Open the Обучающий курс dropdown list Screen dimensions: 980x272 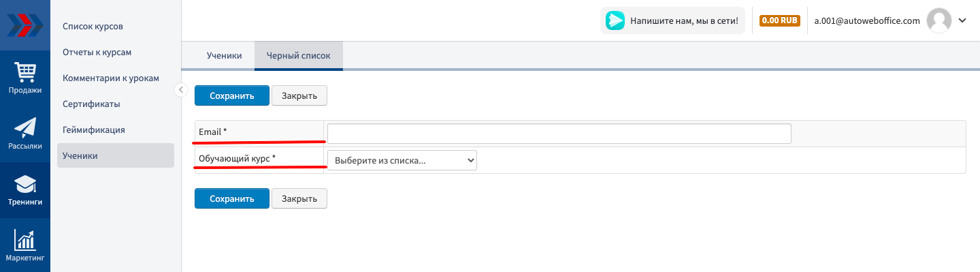click(x=402, y=160)
